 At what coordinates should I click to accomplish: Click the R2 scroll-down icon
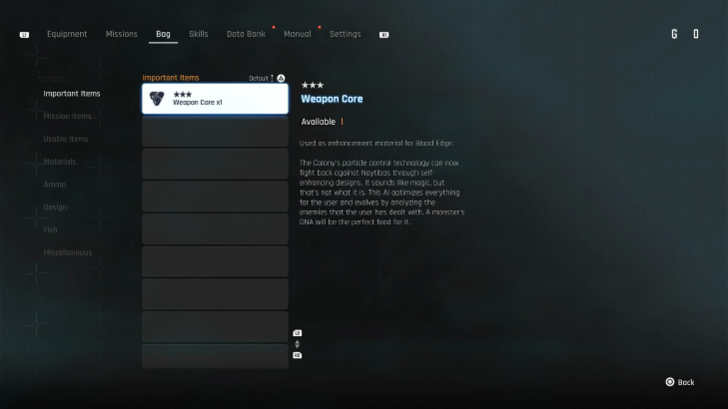(297, 355)
